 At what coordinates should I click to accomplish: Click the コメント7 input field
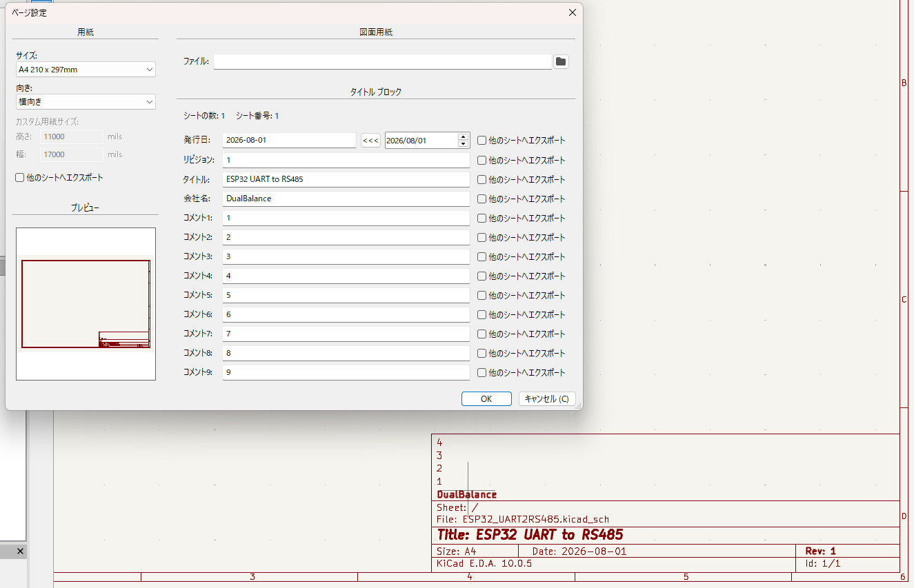coord(346,334)
